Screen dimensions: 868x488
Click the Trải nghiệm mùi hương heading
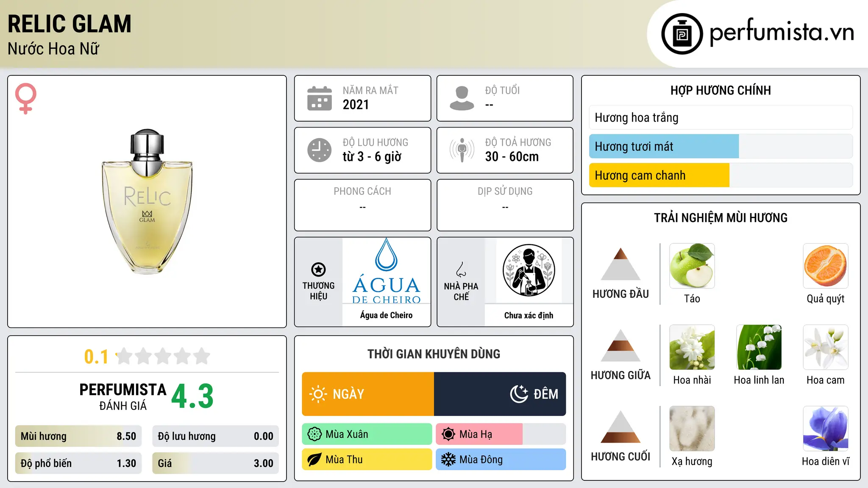click(x=721, y=218)
